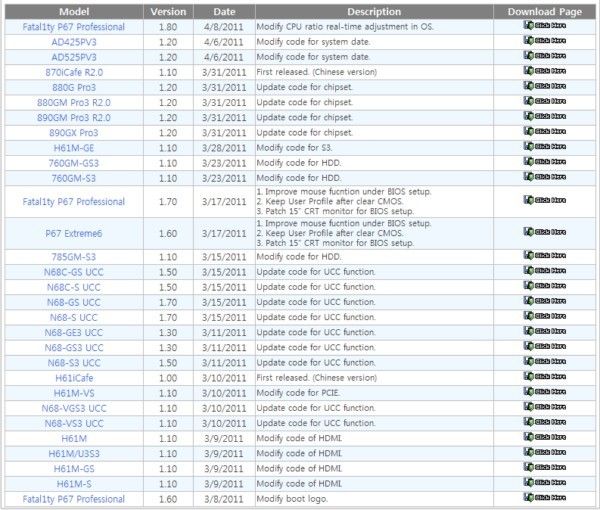The width and height of the screenshot is (600, 510).
Task: Open the H61M-GS model link
Action: [x=74, y=469]
